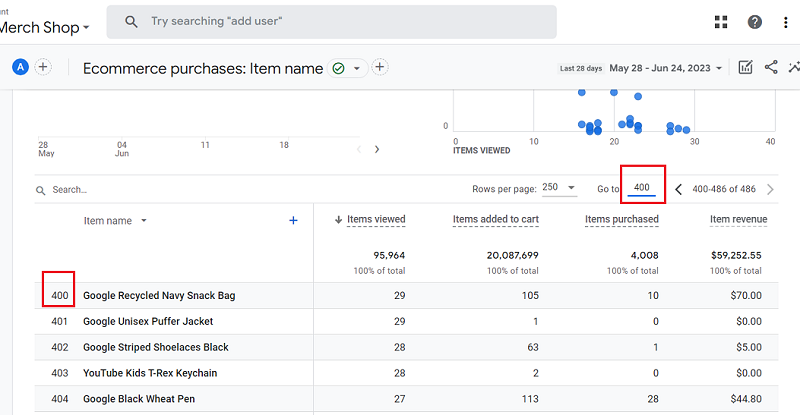Sort by Item revenue column header
The height and width of the screenshot is (415, 800).
pos(738,219)
